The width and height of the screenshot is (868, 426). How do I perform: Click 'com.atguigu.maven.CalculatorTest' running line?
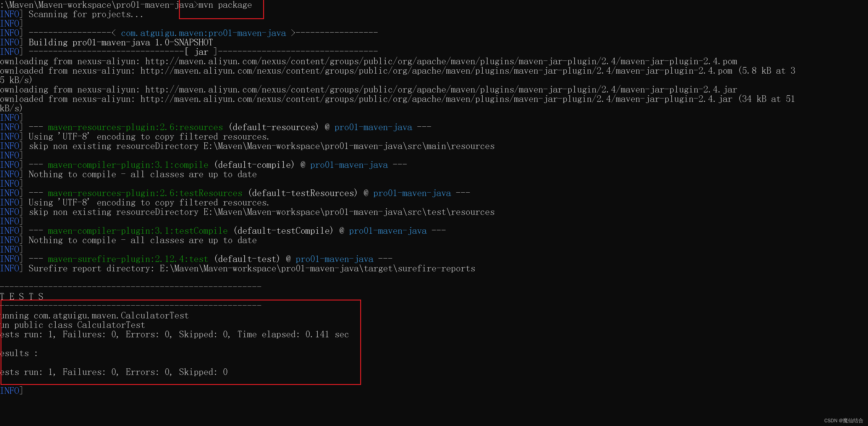click(x=94, y=316)
